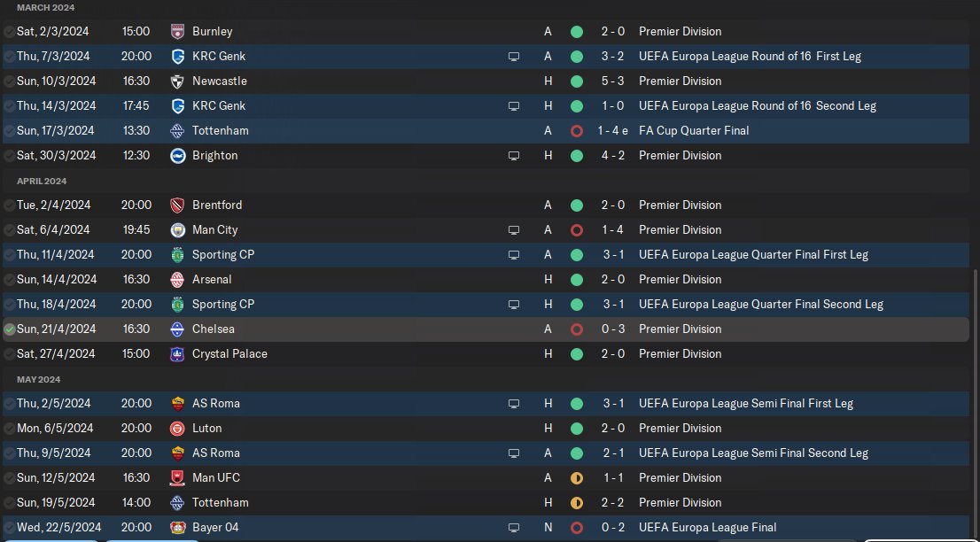Image resolution: width=980 pixels, height=542 pixels.
Task: Select the Arsenal fixture row on 14/4/2024
Action: (x=486, y=279)
